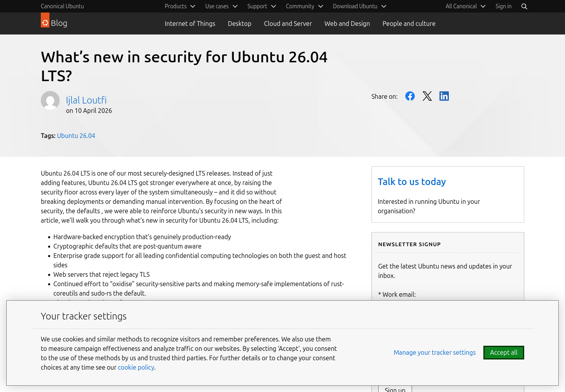Share the article on X
Screen dimensions: 565x392
[x=427, y=96]
